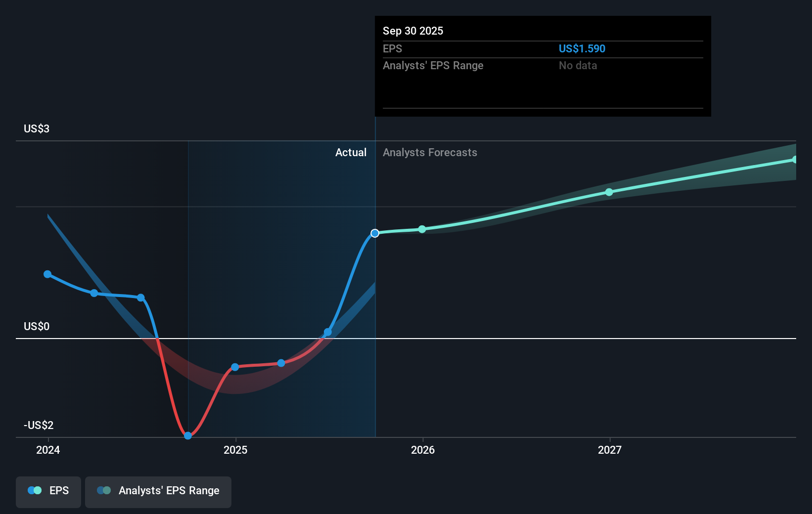Click the US$1.590 EPS value in tooltip

pos(582,49)
